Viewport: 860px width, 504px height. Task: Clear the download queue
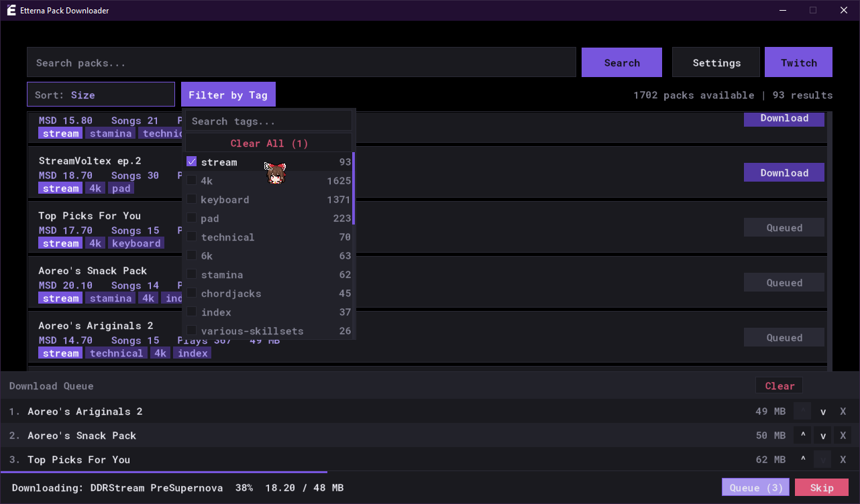780,386
